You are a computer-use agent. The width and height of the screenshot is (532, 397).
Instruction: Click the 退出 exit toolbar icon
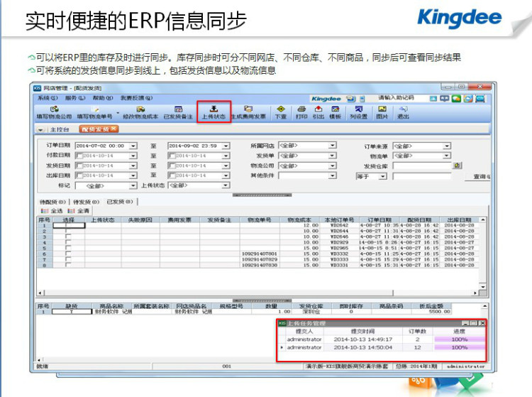click(x=403, y=112)
